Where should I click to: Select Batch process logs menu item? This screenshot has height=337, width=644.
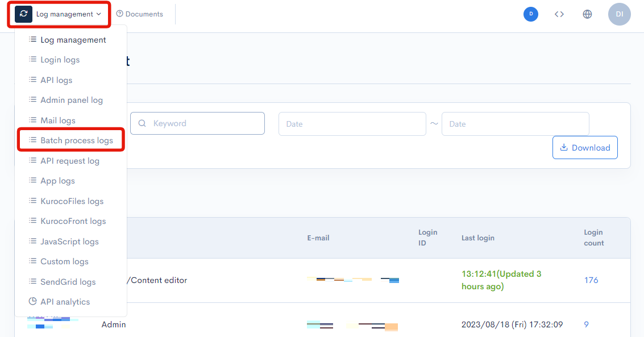pyautogui.click(x=76, y=140)
